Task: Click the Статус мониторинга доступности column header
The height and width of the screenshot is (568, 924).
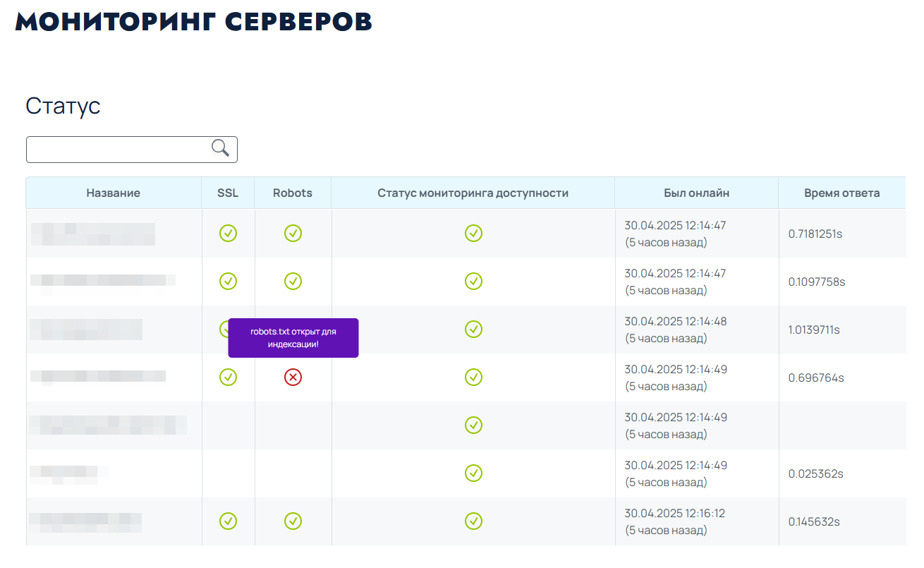Action: (x=473, y=193)
